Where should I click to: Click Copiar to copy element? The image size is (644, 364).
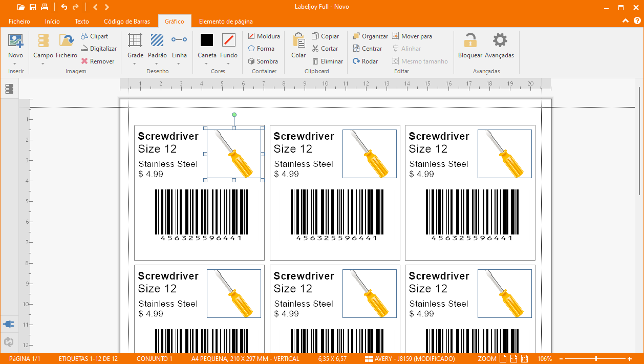coord(325,36)
